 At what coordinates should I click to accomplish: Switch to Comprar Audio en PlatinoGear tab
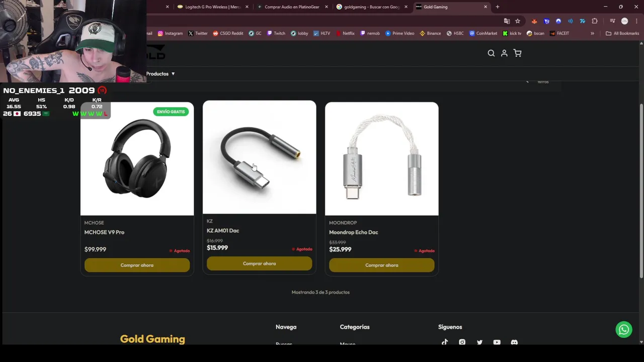click(292, 7)
